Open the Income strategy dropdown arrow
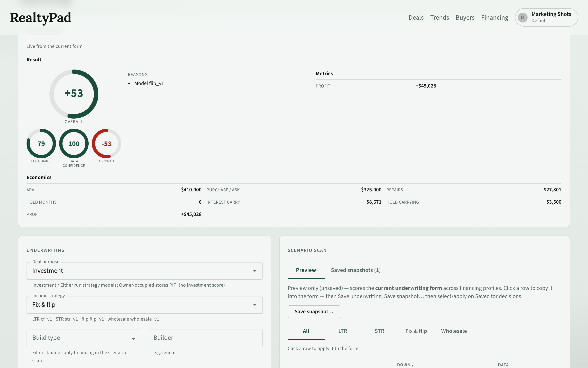This screenshot has height=368, width=588. 254,305
